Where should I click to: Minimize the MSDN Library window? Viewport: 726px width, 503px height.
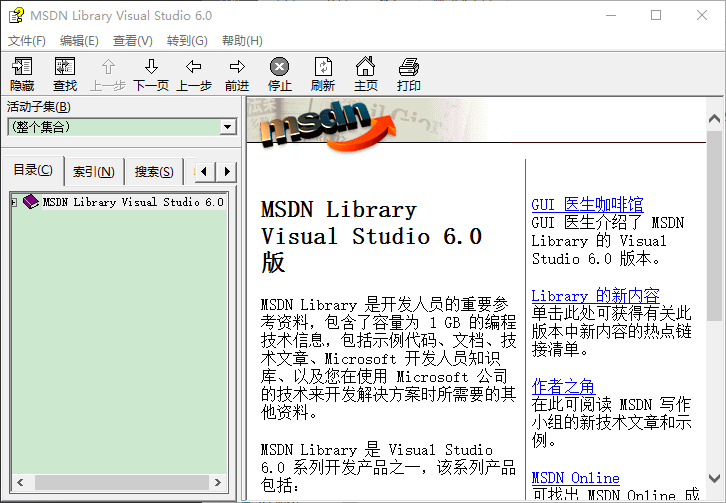tap(611, 15)
